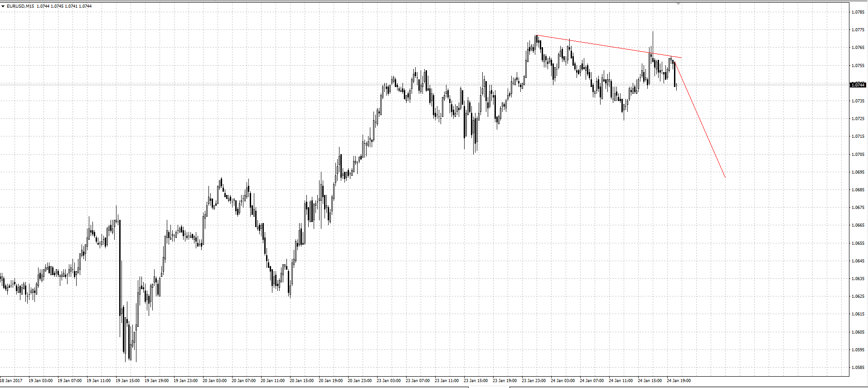
Task: Click the 19 Jan 03:00 time label
Action: 40,381
